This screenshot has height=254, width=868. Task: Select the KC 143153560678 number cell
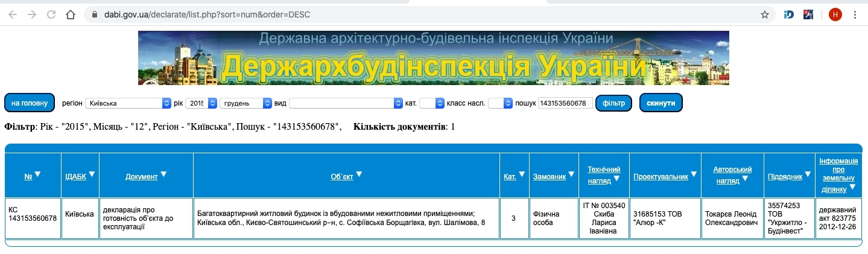pyautogui.click(x=33, y=218)
